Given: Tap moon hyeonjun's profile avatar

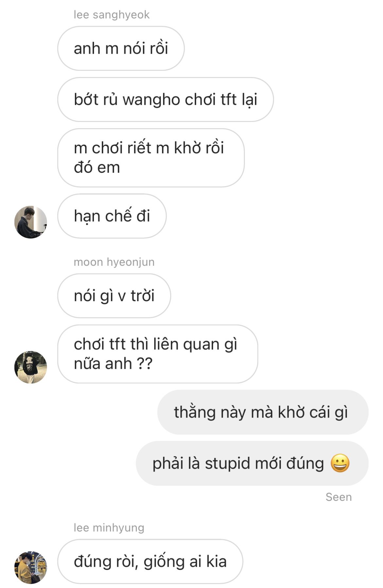Looking at the screenshot, I should [31, 367].
